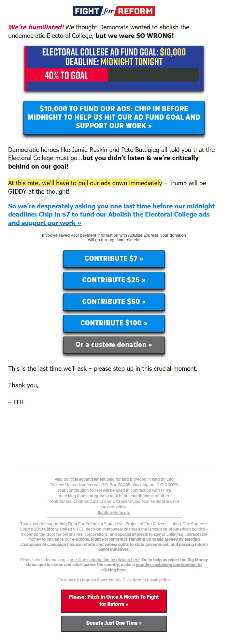Click the Contribute $100 button

pos(114,323)
